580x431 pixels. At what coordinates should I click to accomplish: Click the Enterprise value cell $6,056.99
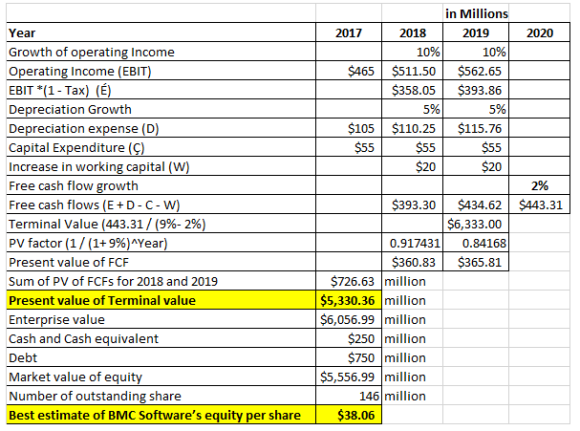[x=348, y=319]
